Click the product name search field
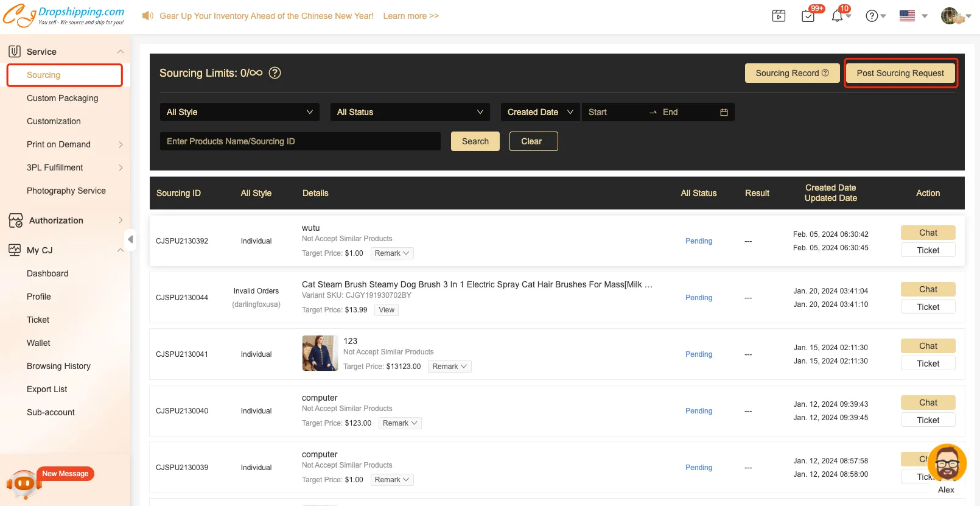Screen dimensions: 980x506 [300, 141]
